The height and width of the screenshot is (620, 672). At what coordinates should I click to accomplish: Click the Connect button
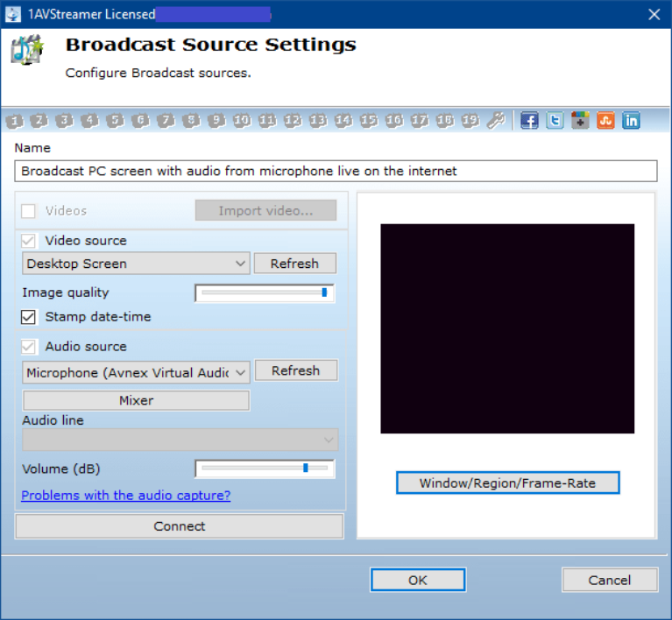click(179, 526)
